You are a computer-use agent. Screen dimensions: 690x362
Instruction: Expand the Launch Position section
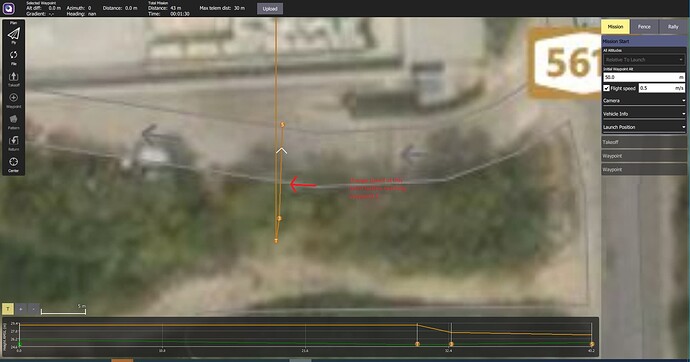pos(644,127)
